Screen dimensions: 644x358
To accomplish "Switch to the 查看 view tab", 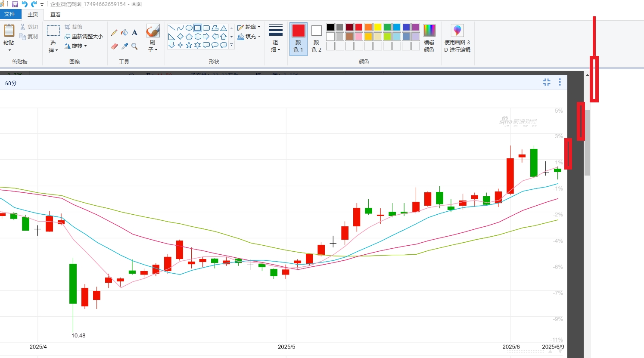I will pyautogui.click(x=56, y=15).
